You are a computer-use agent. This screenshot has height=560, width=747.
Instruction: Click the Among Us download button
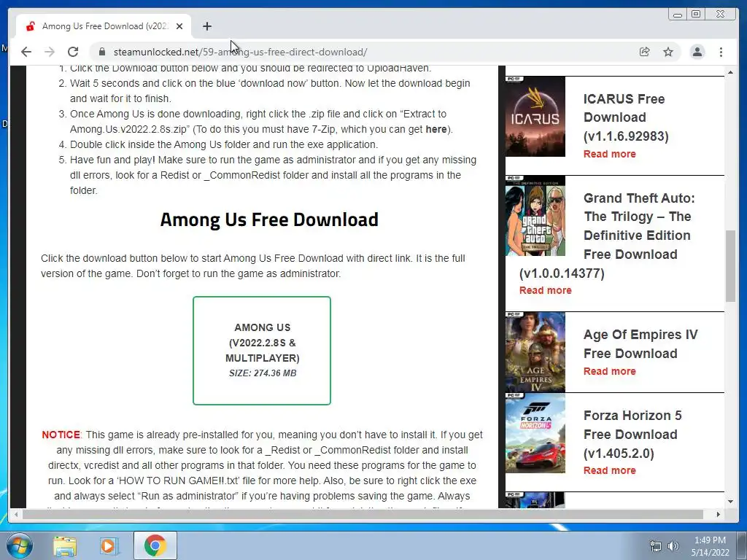262,351
